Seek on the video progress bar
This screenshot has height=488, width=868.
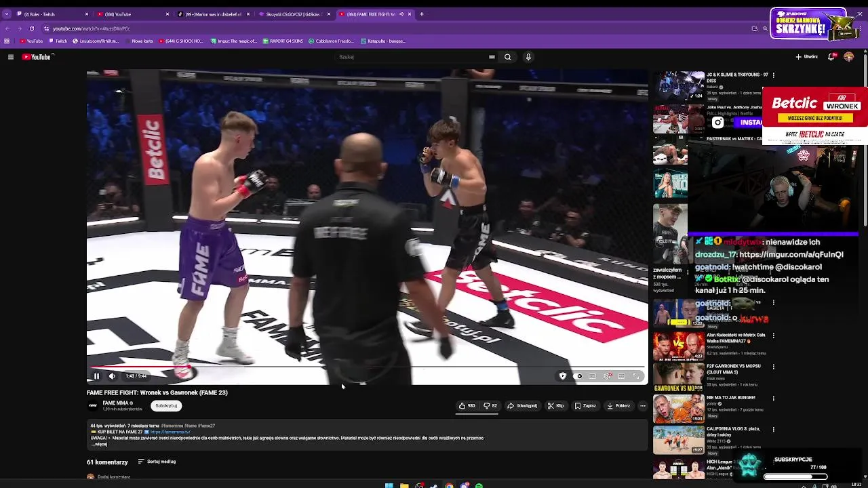pyautogui.click(x=367, y=367)
